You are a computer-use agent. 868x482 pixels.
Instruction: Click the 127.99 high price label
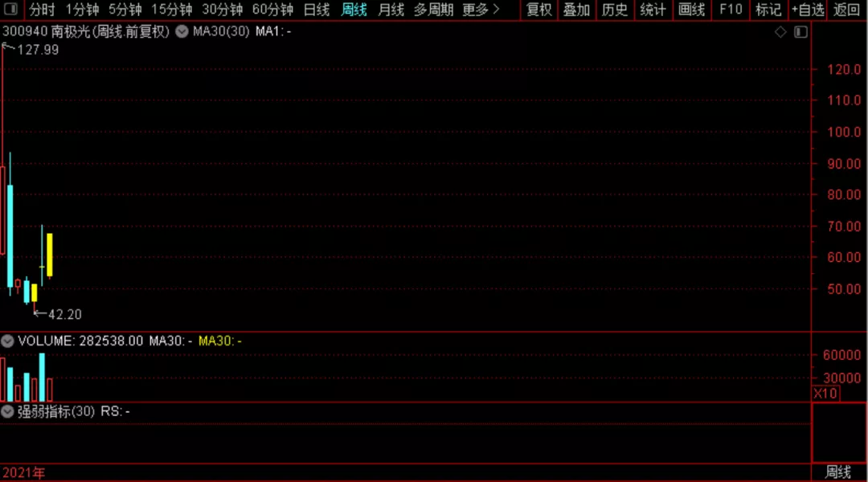tap(38, 50)
